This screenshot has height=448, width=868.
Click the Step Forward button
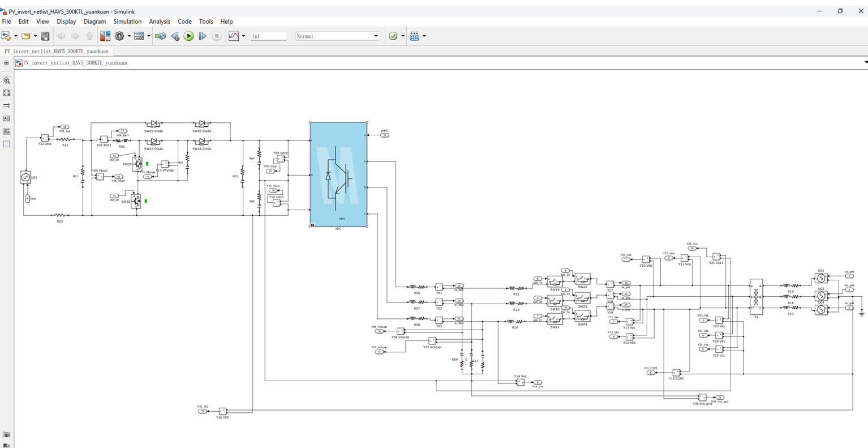coord(203,36)
